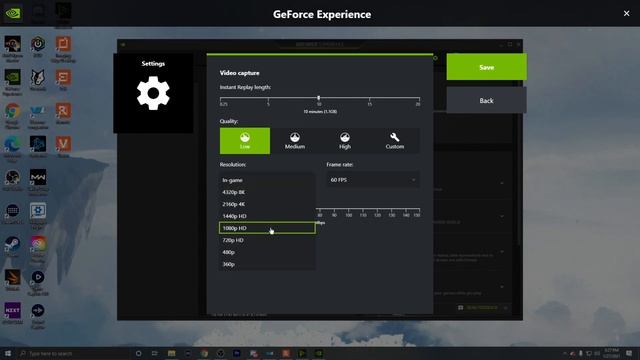Click the Cortana circle on taskbar
The image size is (640, 360).
click(x=138, y=353)
